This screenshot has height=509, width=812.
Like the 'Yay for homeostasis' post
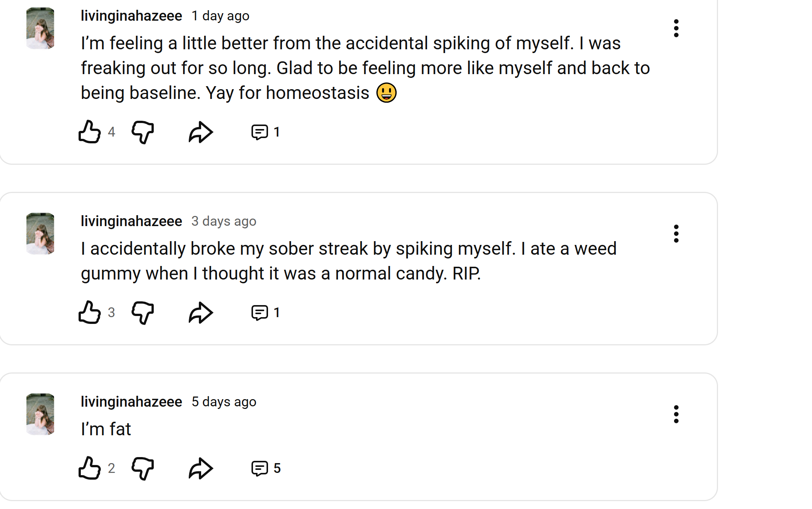pyautogui.click(x=90, y=132)
